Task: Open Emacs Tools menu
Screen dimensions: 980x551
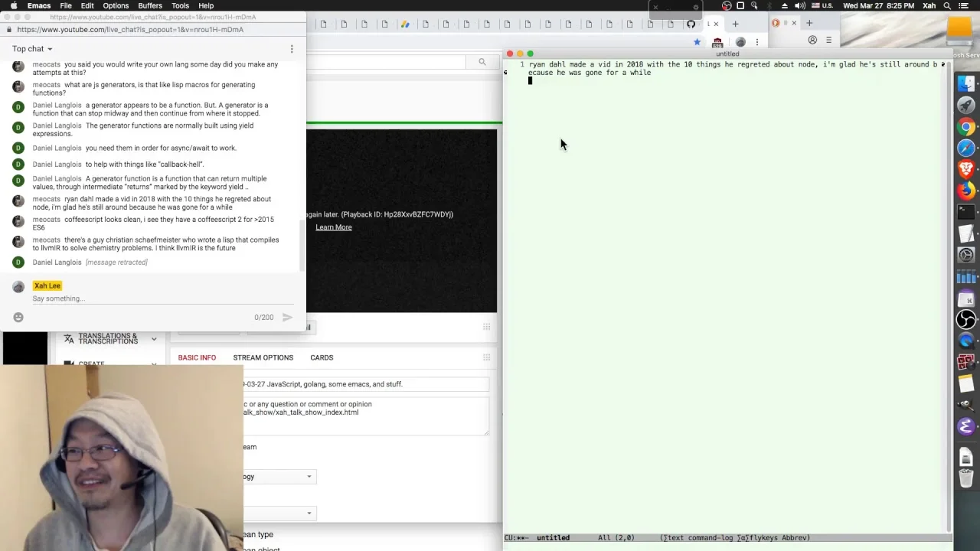Action: pos(180,5)
